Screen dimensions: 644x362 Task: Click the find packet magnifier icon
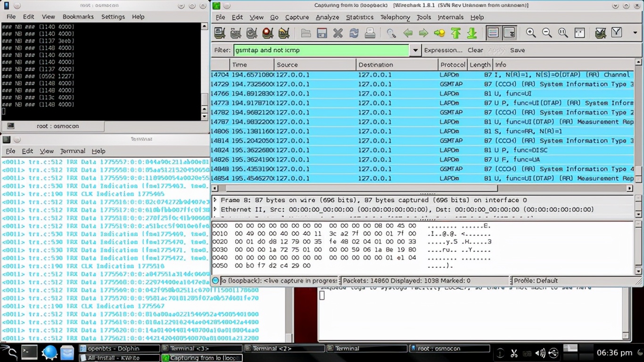point(391,33)
